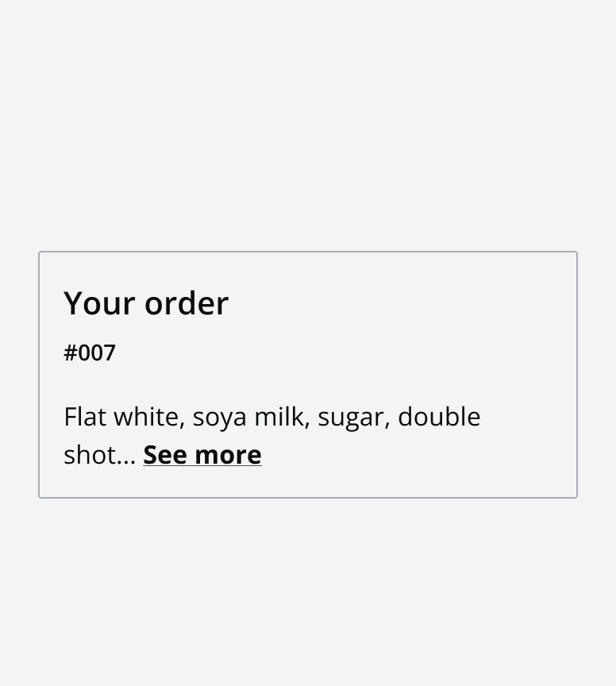Select the bordered Your order panel

[x=308, y=375]
